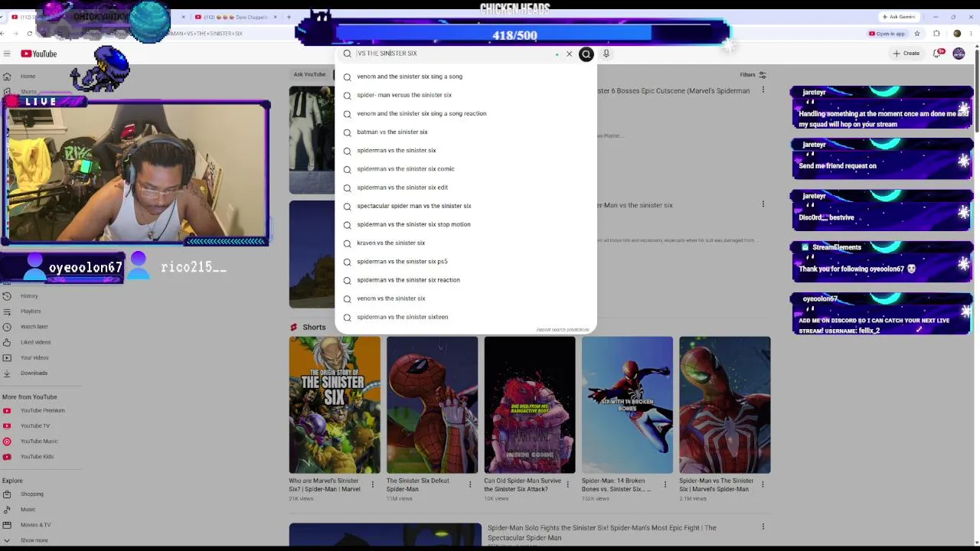The height and width of the screenshot is (551, 980).
Task: Click the search magnifier button
Action: point(586,54)
